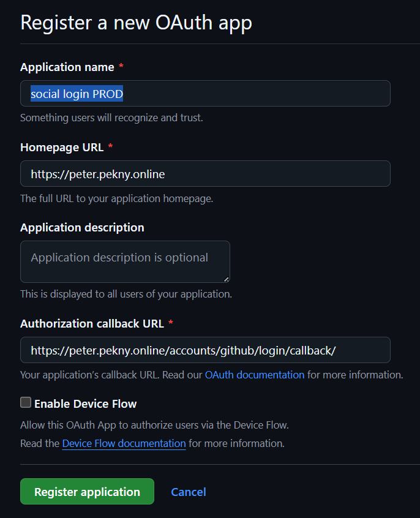
Task: Click the "displayed to all users" helper text
Action: (126, 294)
